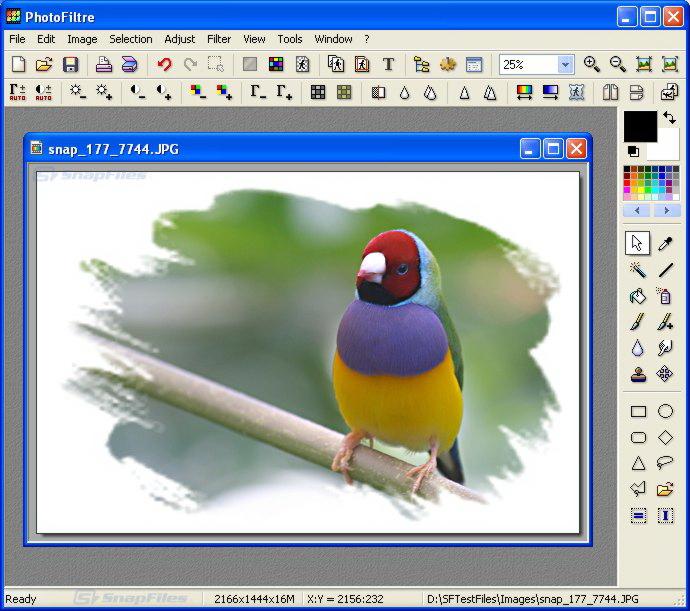
Task: Choose the lasso selection shape
Action: (x=665, y=462)
